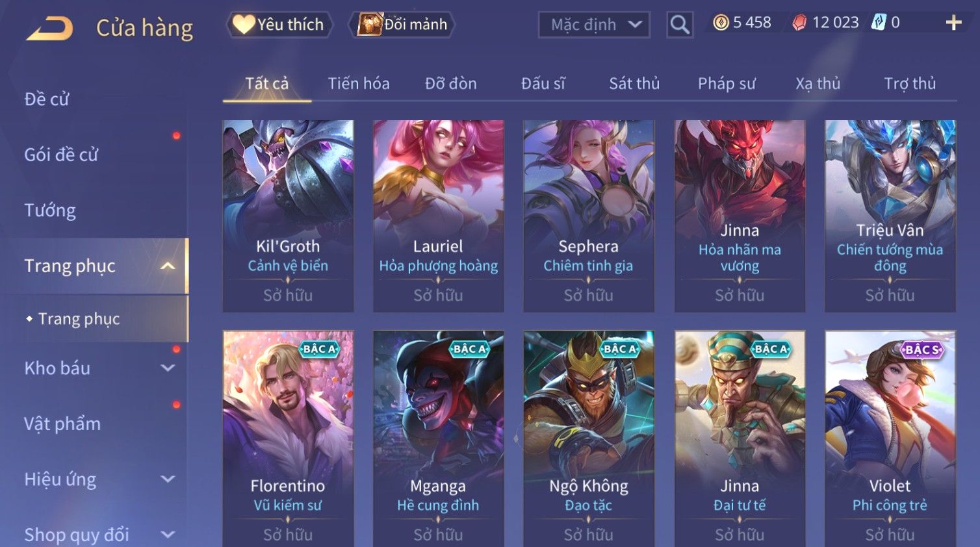Select the Violet Phi công trẻ skin card
Viewport: 980px width, 547px height.
(890, 439)
